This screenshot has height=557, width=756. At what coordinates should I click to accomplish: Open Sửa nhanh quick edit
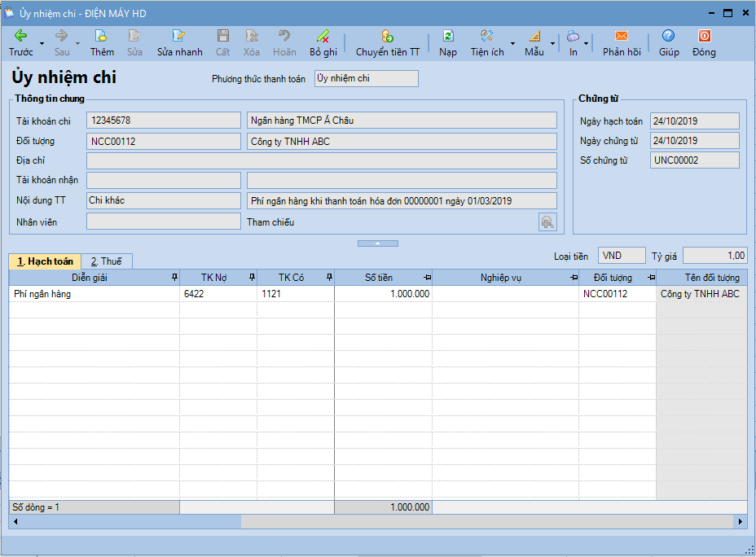(x=179, y=43)
